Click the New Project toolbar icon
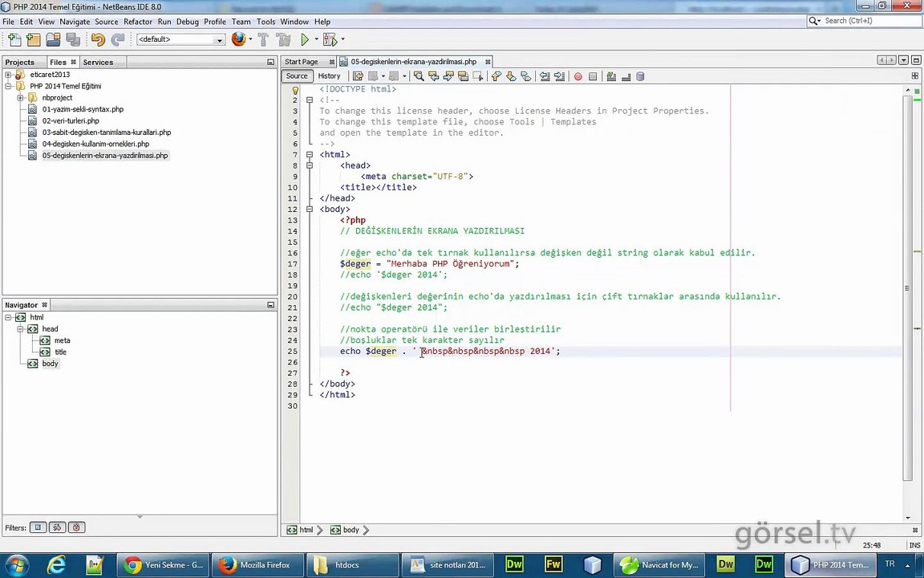 coord(33,39)
